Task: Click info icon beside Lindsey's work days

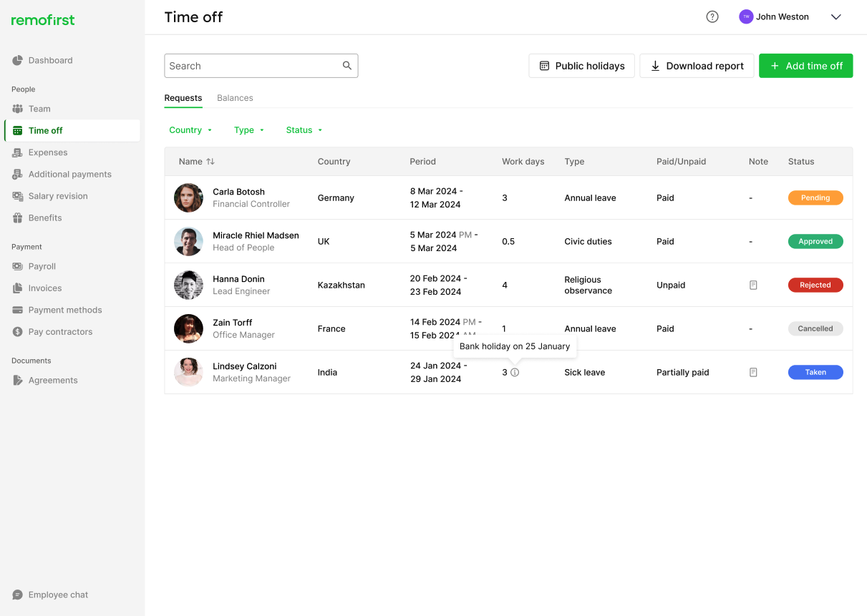Action: (x=515, y=372)
